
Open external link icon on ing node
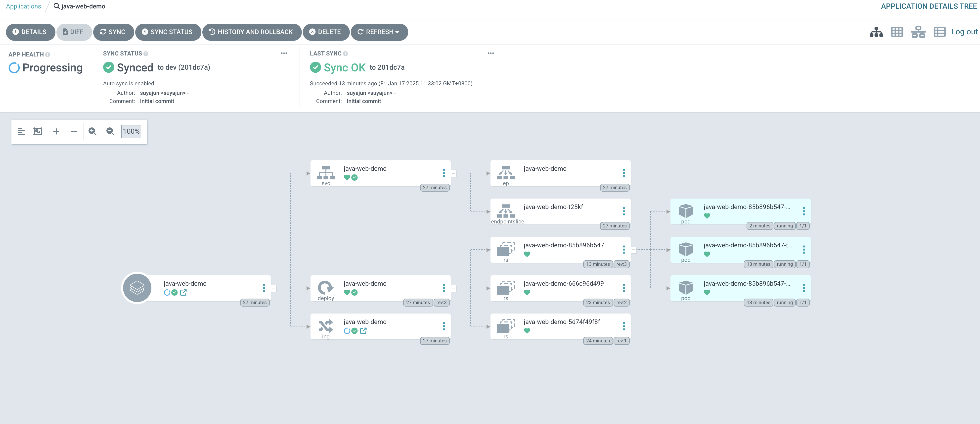tap(363, 331)
